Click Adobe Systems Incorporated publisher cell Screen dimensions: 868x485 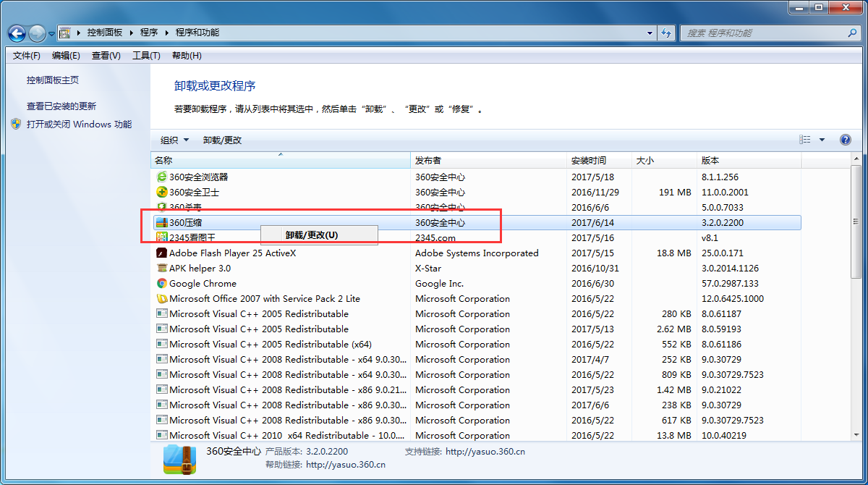point(477,253)
